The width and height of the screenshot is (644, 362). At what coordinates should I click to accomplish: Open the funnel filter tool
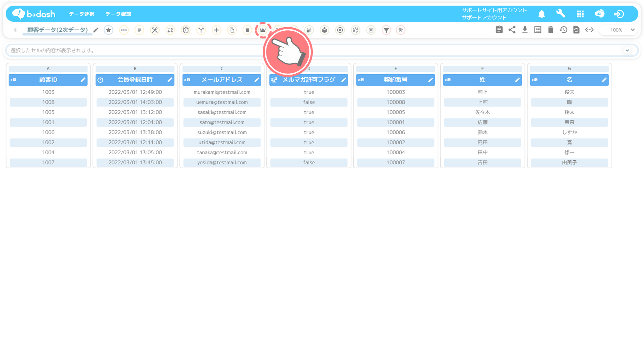386,30
